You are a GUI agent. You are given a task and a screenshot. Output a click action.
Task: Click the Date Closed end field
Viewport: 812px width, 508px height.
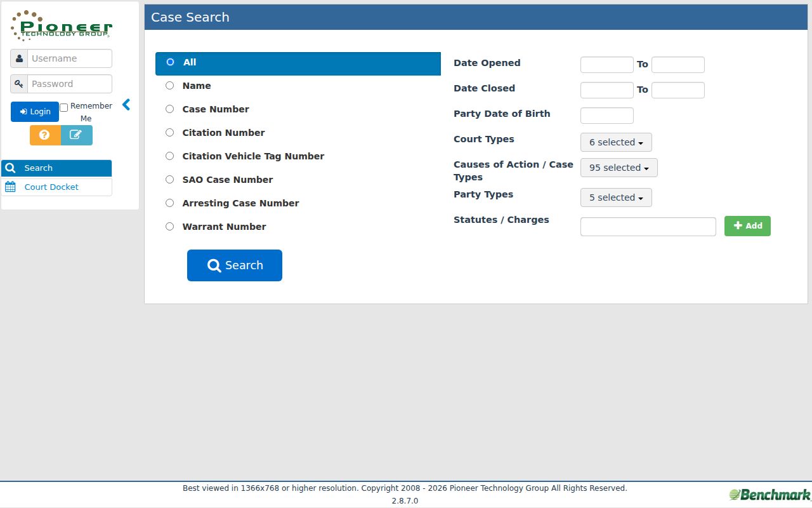[x=678, y=90]
